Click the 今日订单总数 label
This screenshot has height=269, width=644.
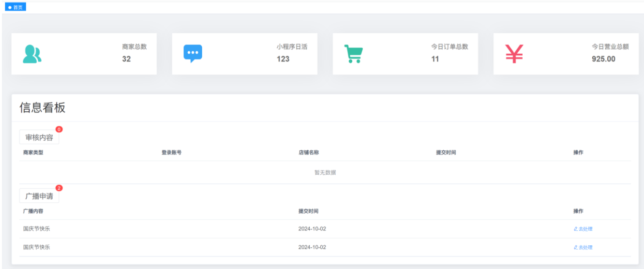(x=449, y=47)
